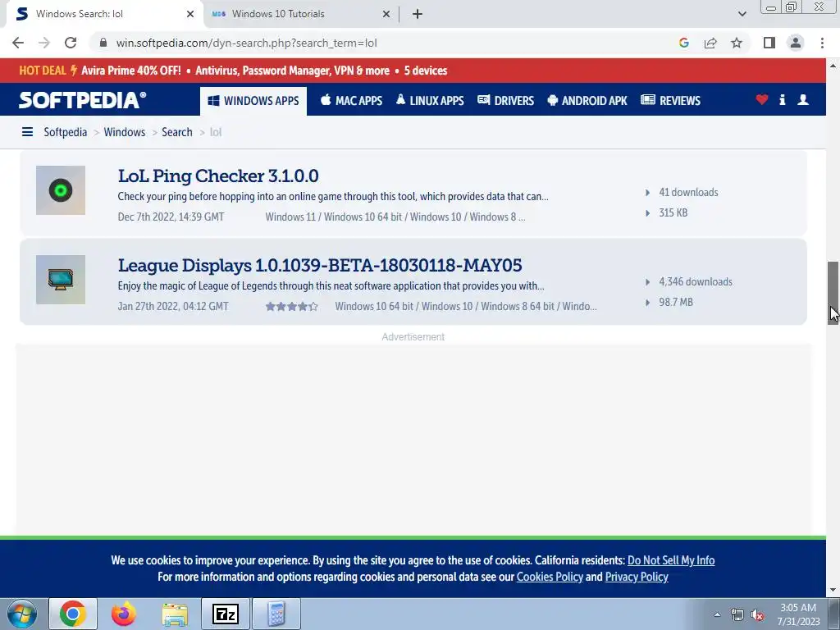The width and height of the screenshot is (840, 630).
Task: Click the LoL Ping Checker thumbnail icon
Action: (x=61, y=190)
